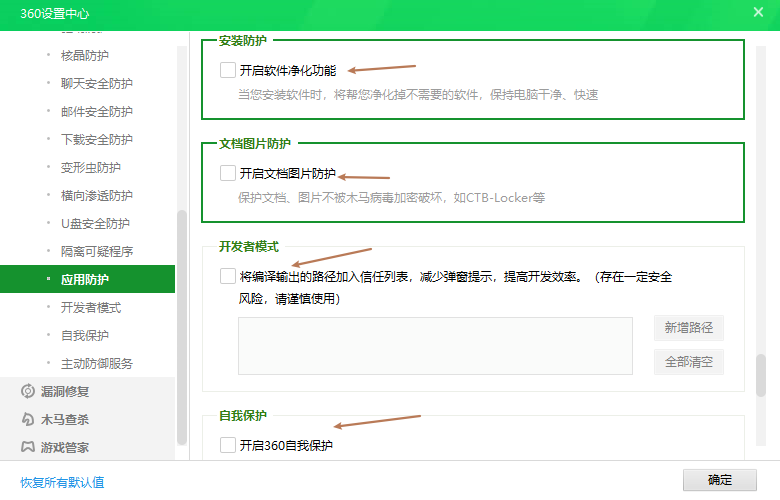
Task: Click the sidebar scrollbar thumb
Action: pyautogui.click(x=182, y=327)
